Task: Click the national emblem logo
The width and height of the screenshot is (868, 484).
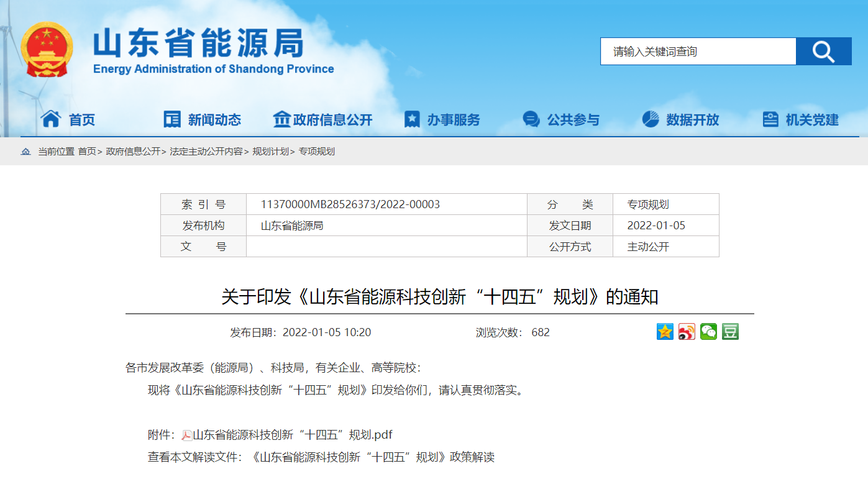Action: (x=47, y=50)
